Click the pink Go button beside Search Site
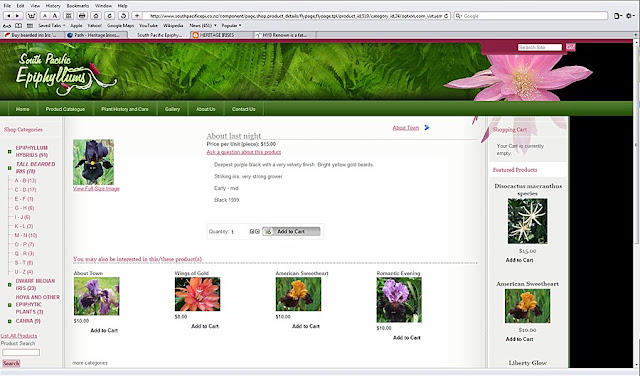 coord(571,47)
